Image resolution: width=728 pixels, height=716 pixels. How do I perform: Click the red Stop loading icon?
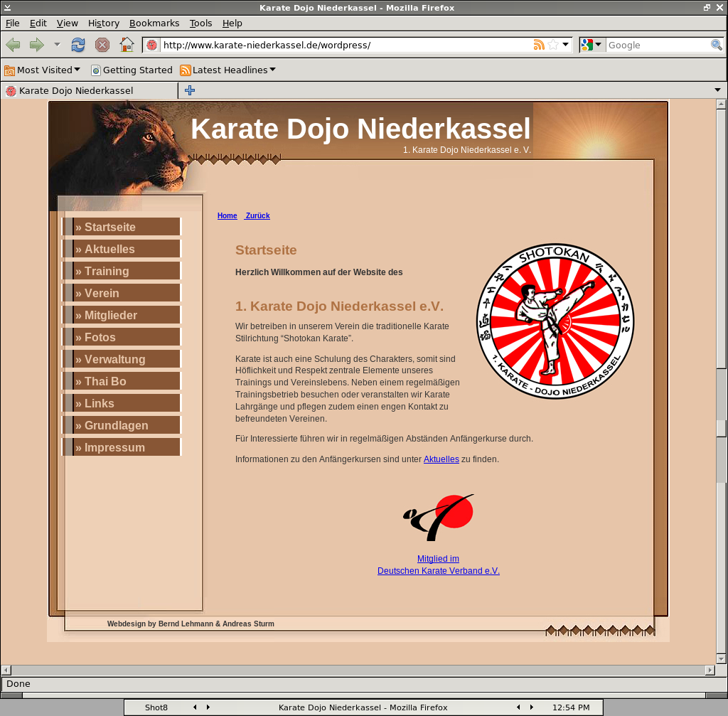tap(102, 45)
